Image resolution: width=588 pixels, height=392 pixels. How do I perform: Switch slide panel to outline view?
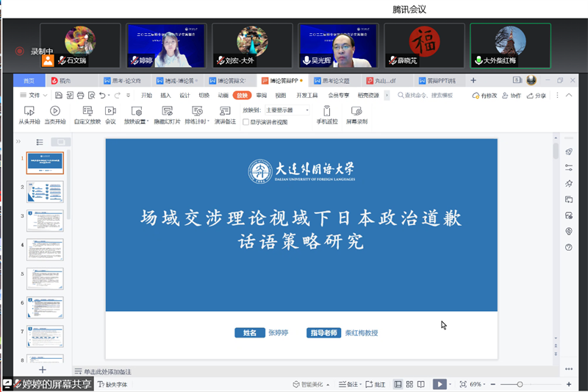(x=40, y=142)
